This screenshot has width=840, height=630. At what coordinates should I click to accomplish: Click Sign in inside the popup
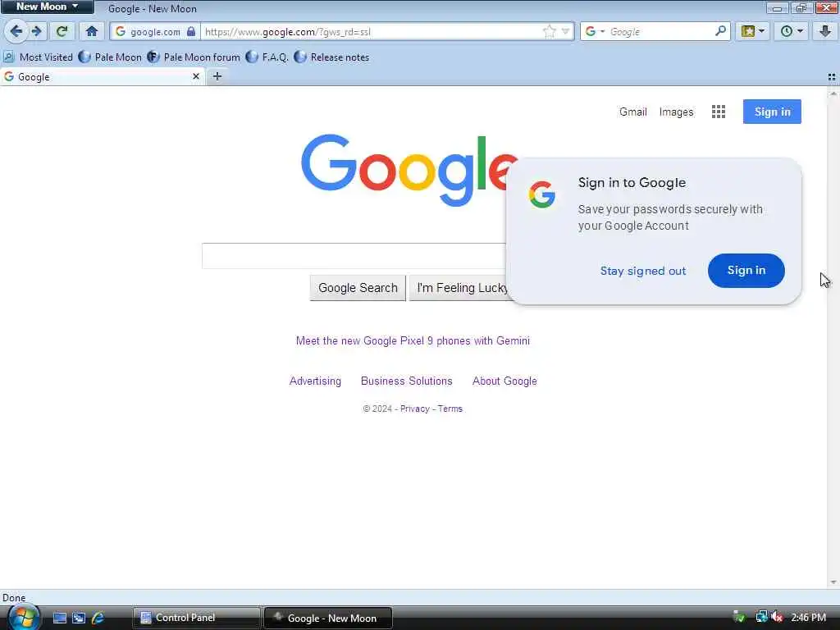(x=746, y=270)
